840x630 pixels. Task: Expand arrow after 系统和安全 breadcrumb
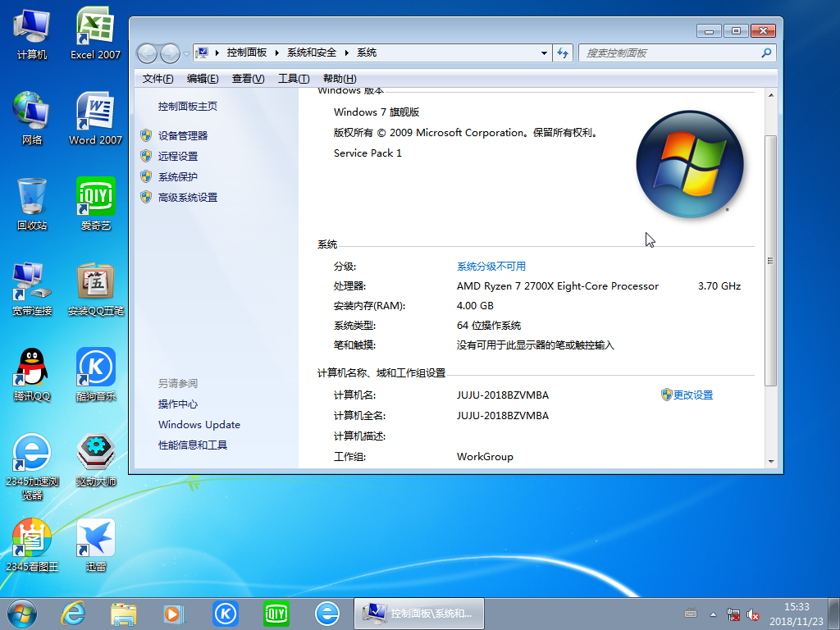click(347, 52)
